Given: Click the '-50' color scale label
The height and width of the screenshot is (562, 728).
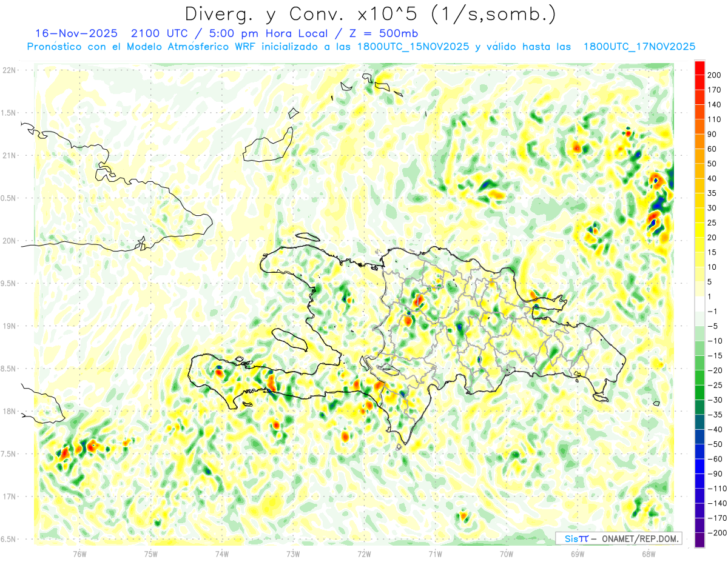Looking at the screenshot, I should coord(714,444).
